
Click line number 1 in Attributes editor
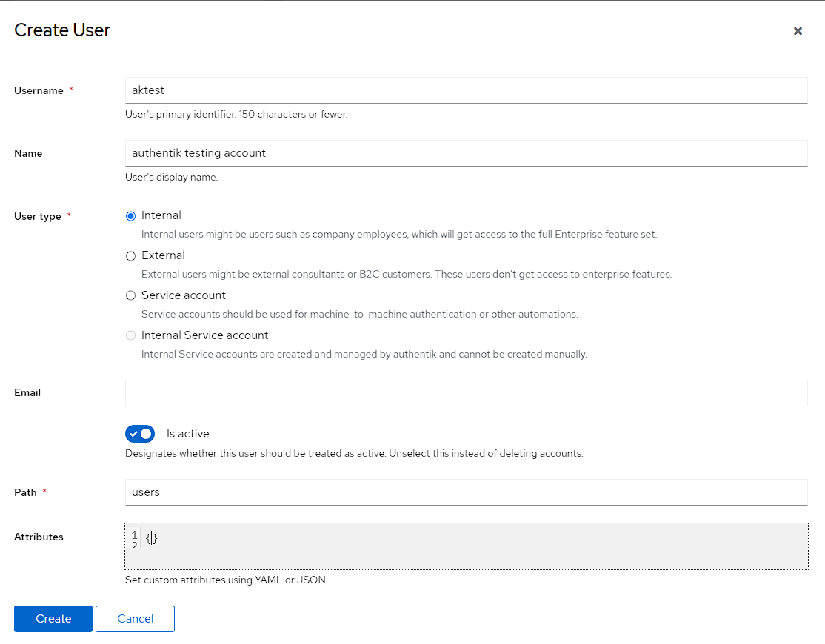(x=134, y=535)
